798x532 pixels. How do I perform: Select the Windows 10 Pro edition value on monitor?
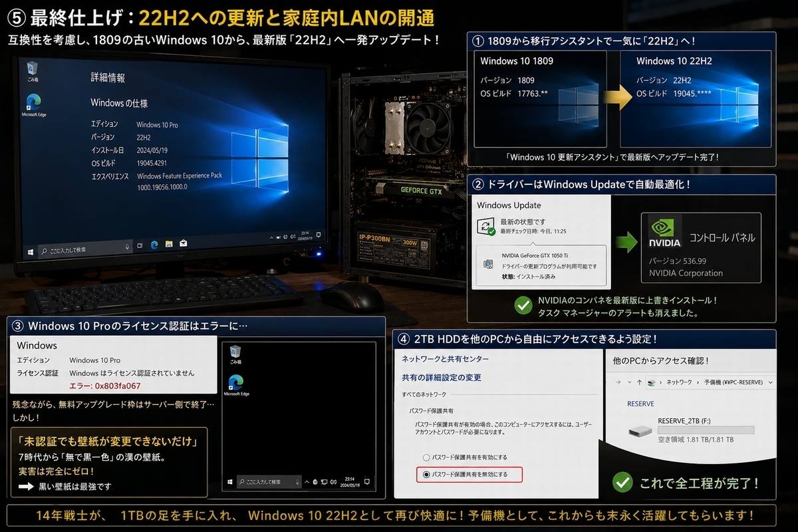[157, 124]
